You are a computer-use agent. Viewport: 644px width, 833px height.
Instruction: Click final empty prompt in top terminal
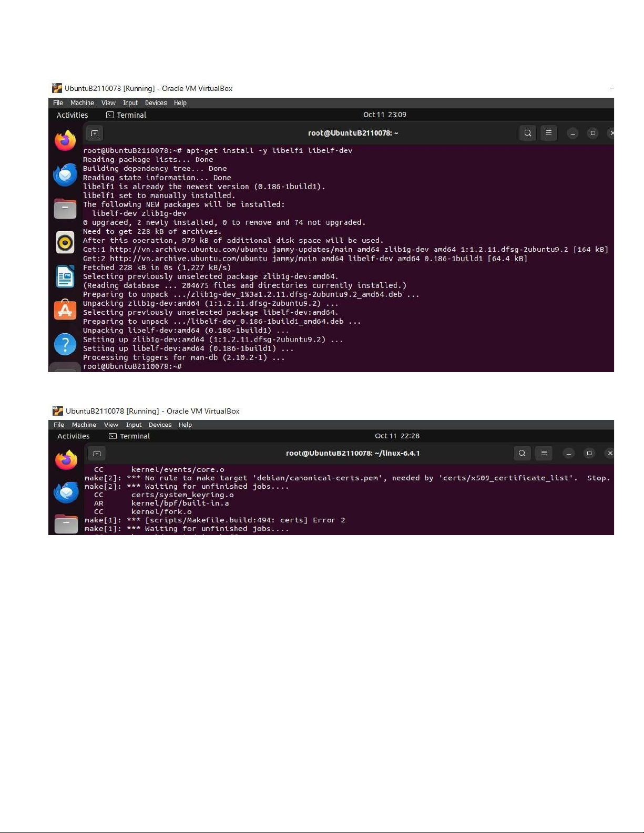point(132,366)
